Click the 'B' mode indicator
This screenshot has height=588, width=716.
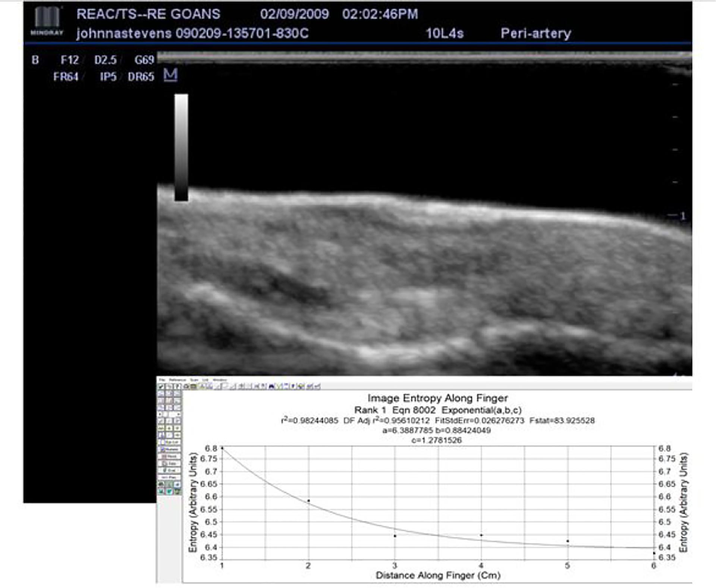point(35,60)
